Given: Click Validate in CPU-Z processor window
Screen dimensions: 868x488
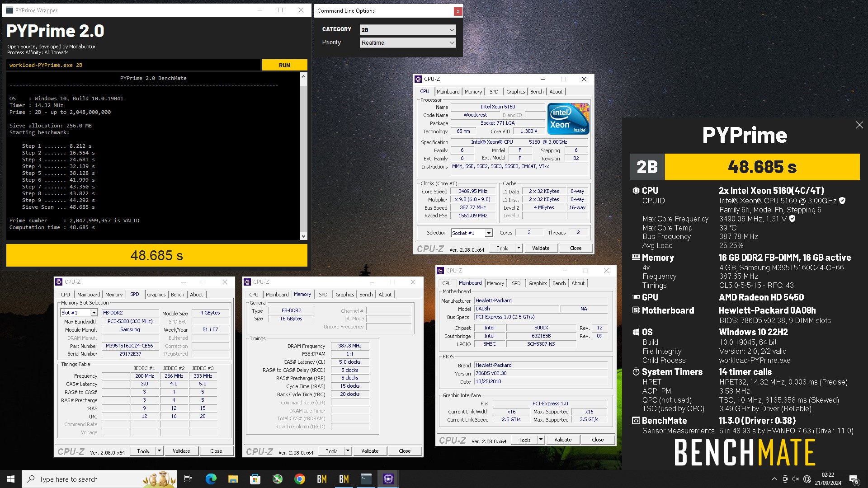Looking at the screenshot, I should pyautogui.click(x=541, y=248).
